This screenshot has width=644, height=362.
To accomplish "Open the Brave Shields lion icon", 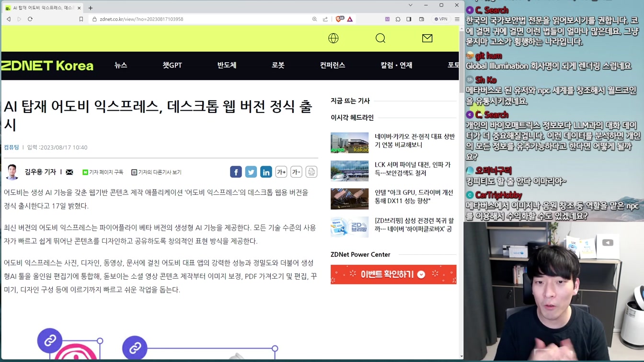I will 339,19.
